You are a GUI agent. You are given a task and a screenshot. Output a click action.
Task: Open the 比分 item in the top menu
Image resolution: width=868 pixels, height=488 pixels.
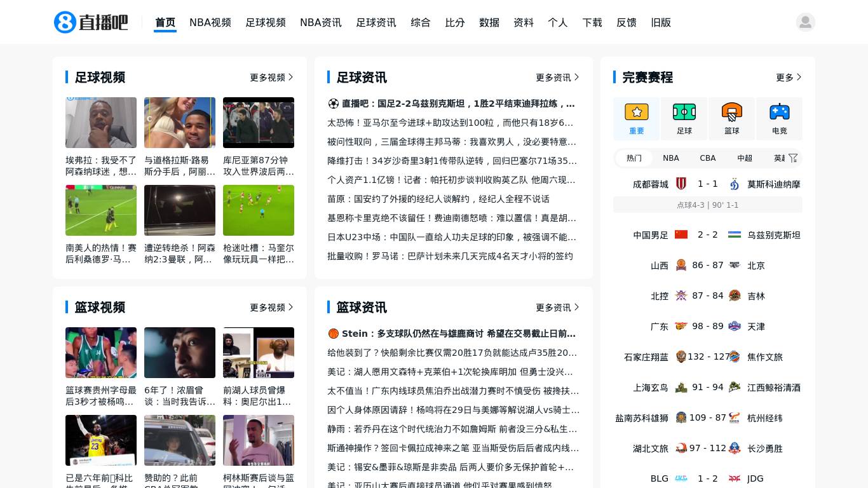point(455,22)
